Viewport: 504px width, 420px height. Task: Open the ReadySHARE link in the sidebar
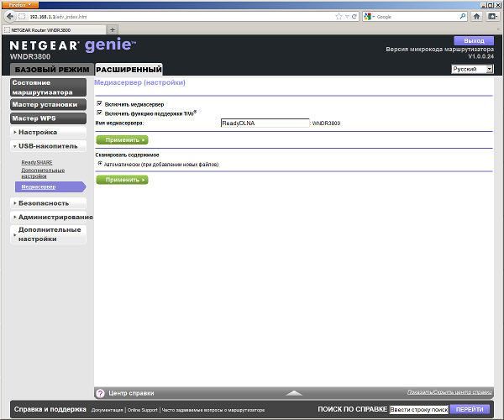36,161
